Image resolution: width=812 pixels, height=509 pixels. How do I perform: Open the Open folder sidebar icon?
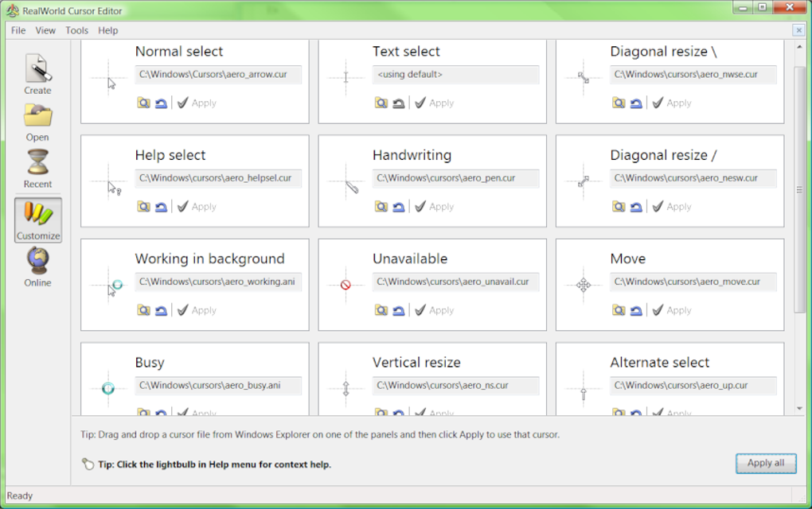point(37,122)
